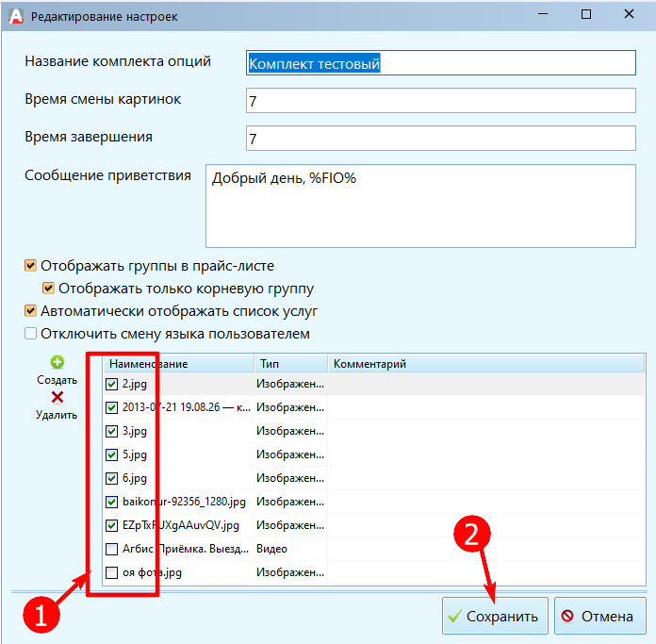Screen dimensions: 656x644
Task: Click the Отмена button
Action: 600,616
